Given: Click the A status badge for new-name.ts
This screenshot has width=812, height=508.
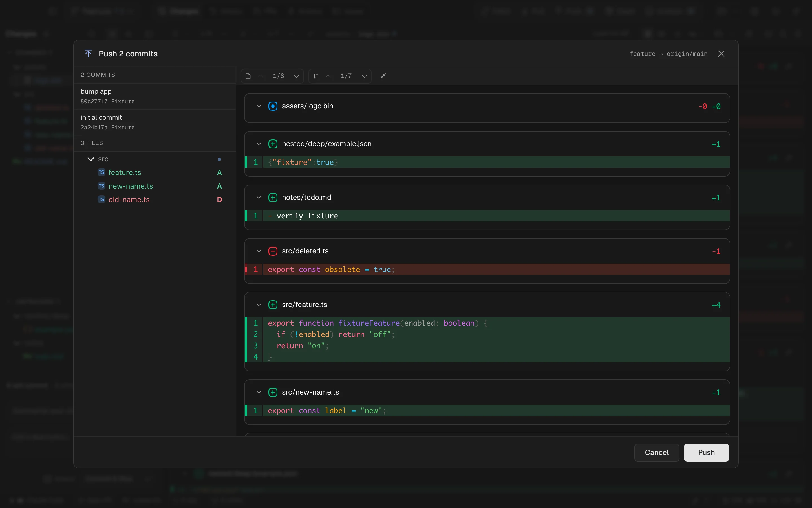Looking at the screenshot, I should tap(219, 186).
